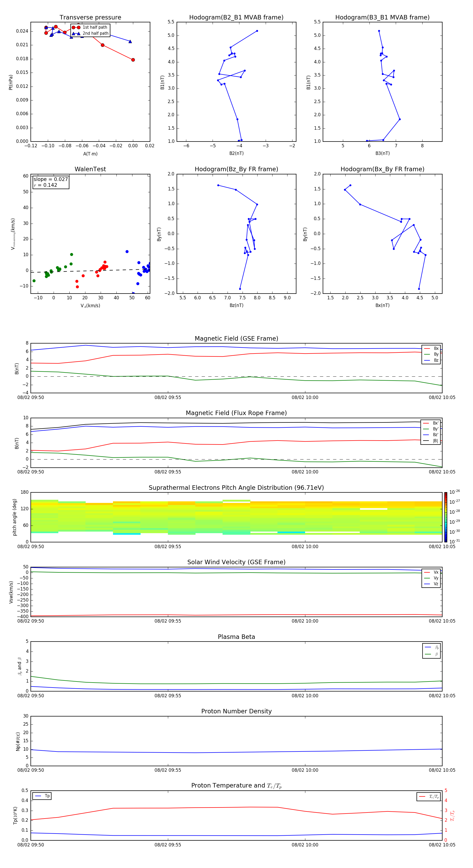Click the 'Proton Temperature and Te/Tp' title
This screenshot has height=868, width=473.
click(236, 786)
